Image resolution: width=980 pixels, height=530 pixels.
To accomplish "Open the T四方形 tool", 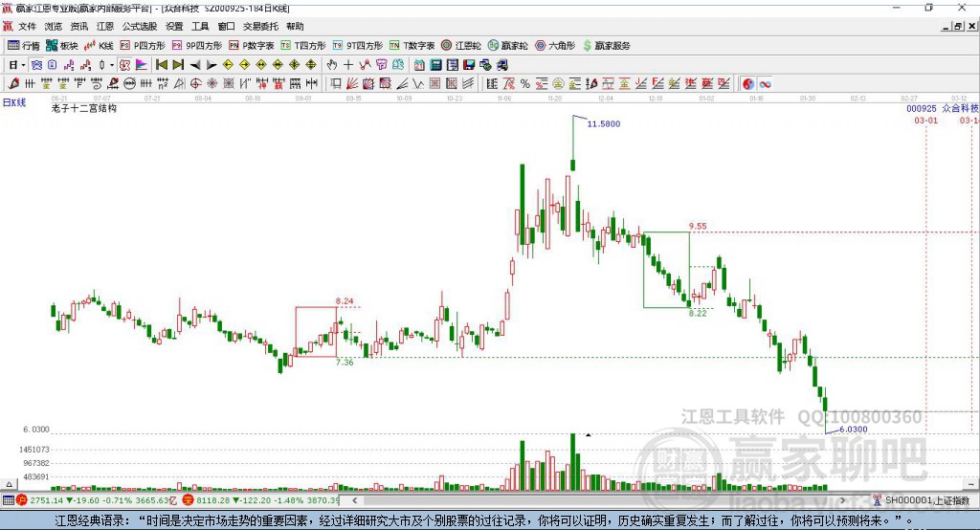I will click(303, 46).
